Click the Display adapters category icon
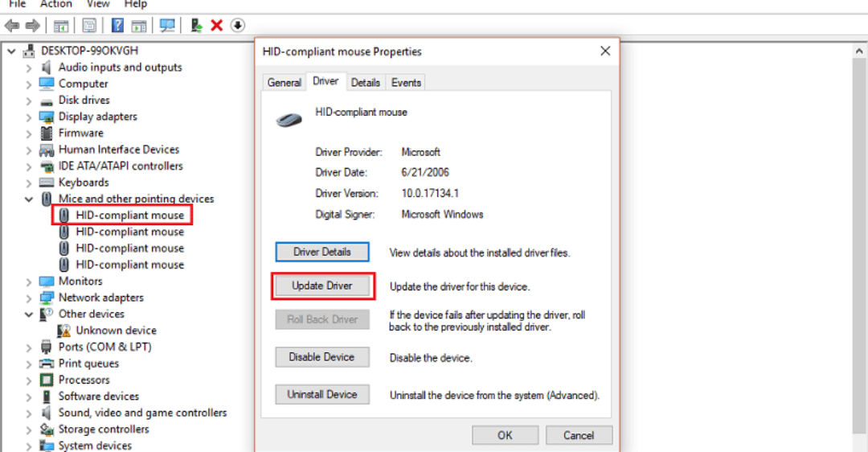The height and width of the screenshot is (452, 868). point(47,117)
